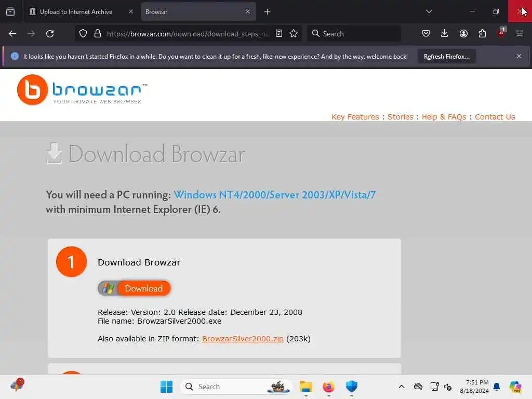
Task: Expand the list all tabs chevron
Action: [x=429, y=11]
